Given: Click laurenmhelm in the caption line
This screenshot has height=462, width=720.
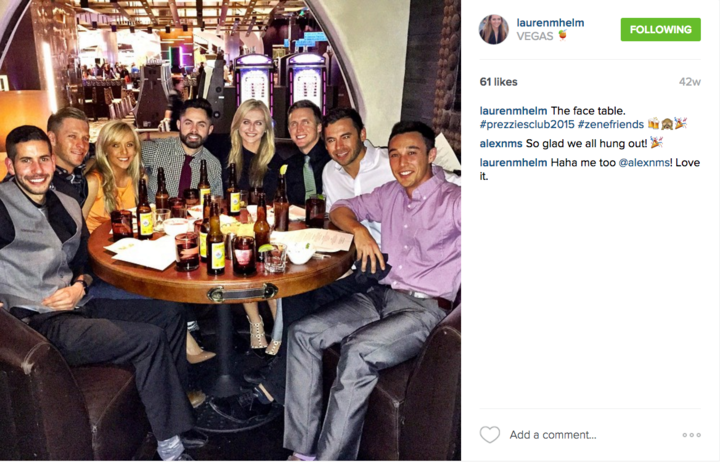Looking at the screenshot, I should tap(513, 111).
